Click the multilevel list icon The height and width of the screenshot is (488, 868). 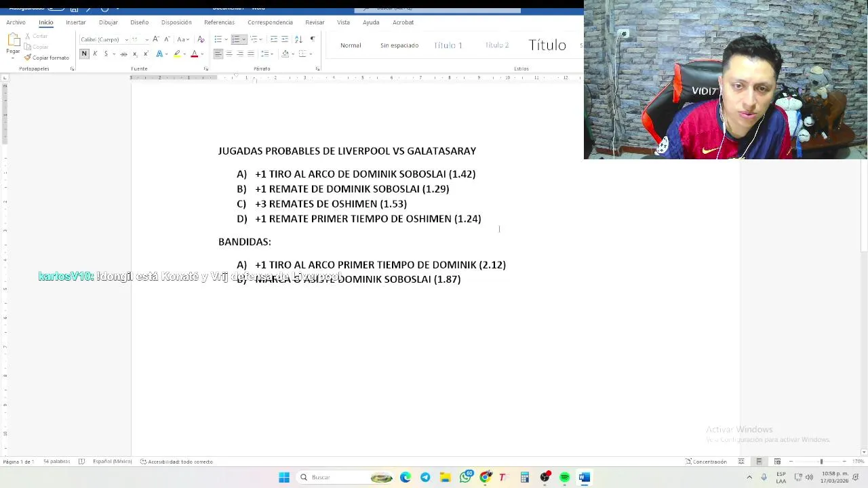pyautogui.click(x=254, y=39)
